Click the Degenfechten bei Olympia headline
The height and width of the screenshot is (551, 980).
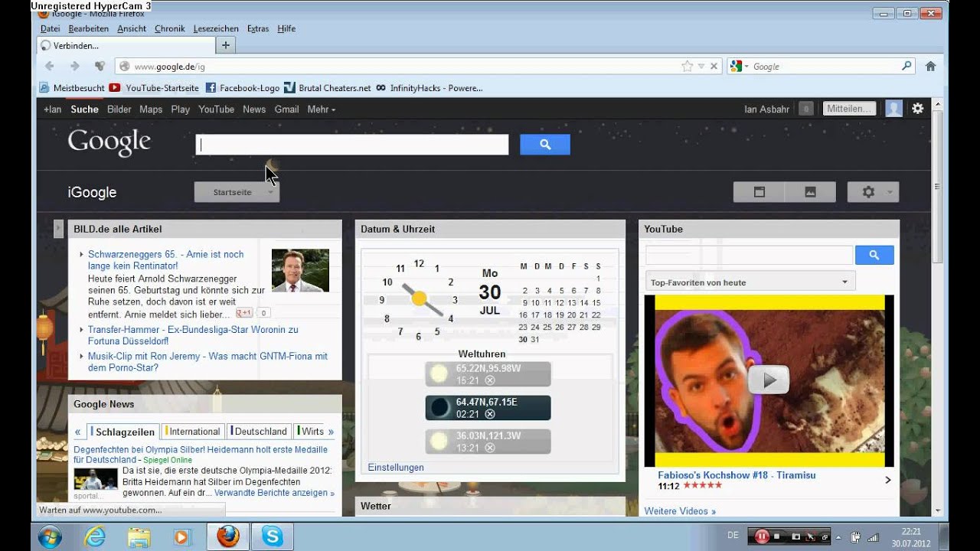tap(201, 455)
